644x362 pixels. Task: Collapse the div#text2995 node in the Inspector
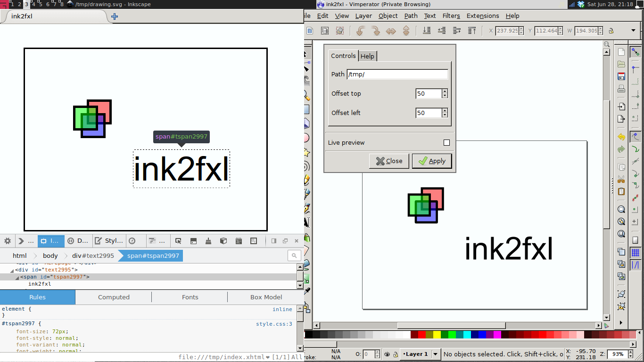tap(11, 270)
